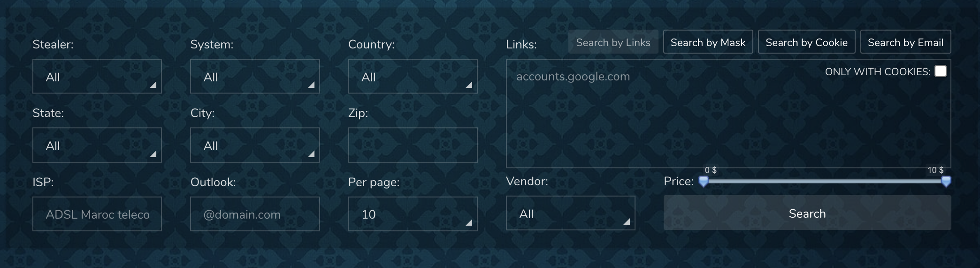This screenshot has width=980, height=268.
Task: Click the middle of the Price slider track
Action: 825,181
